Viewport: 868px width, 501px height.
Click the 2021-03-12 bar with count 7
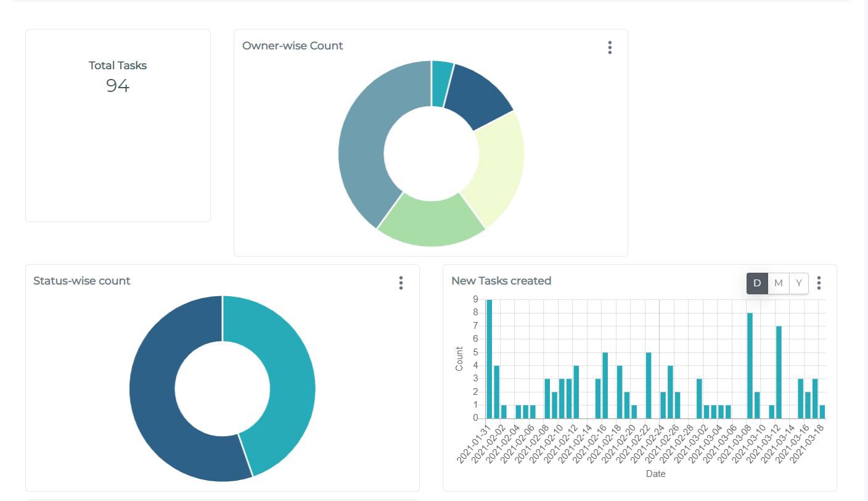tap(779, 372)
